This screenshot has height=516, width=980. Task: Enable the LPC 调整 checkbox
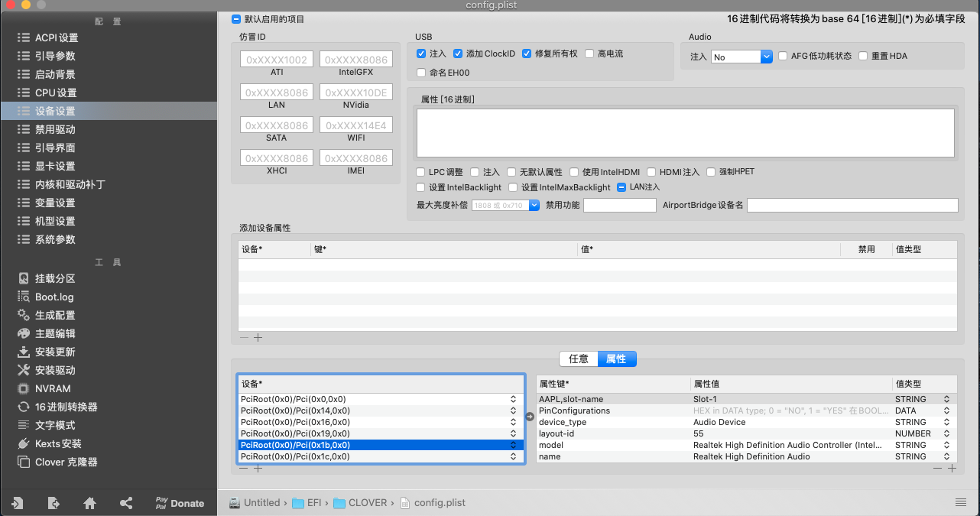click(x=420, y=172)
